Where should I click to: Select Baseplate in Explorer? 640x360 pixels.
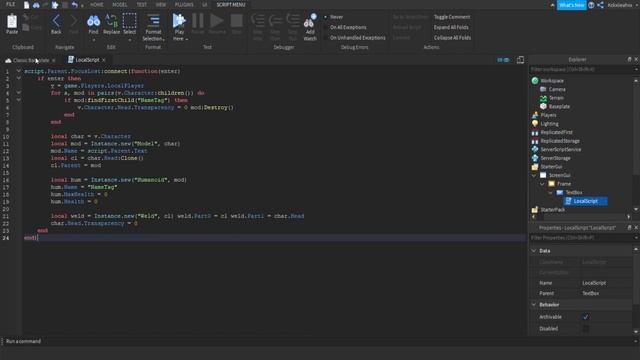click(x=559, y=107)
